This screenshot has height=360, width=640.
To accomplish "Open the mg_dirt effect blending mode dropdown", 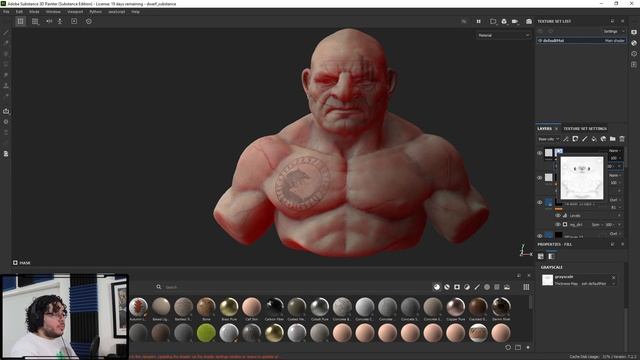I will [597, 224].
